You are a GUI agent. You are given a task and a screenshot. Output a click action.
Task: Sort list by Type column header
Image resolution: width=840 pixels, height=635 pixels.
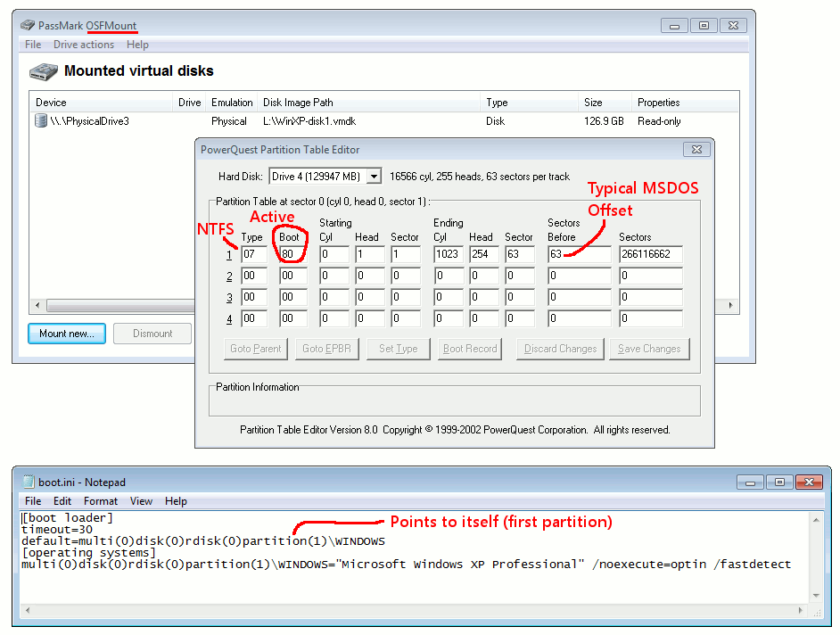pos(530,103)
